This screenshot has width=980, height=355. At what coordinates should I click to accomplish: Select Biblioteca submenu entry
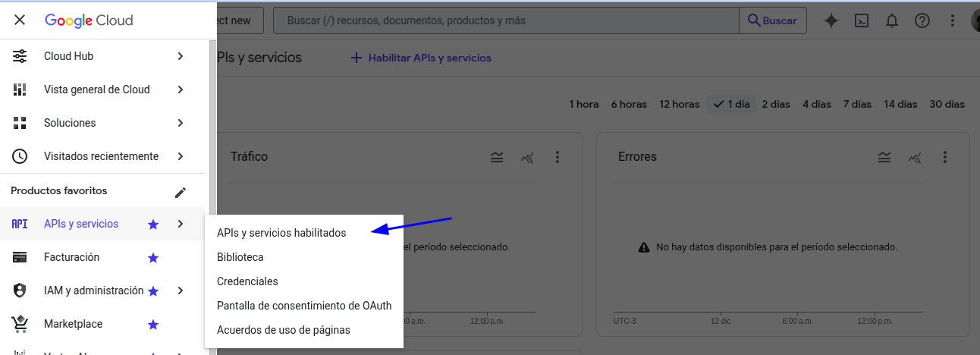point(304,257)
